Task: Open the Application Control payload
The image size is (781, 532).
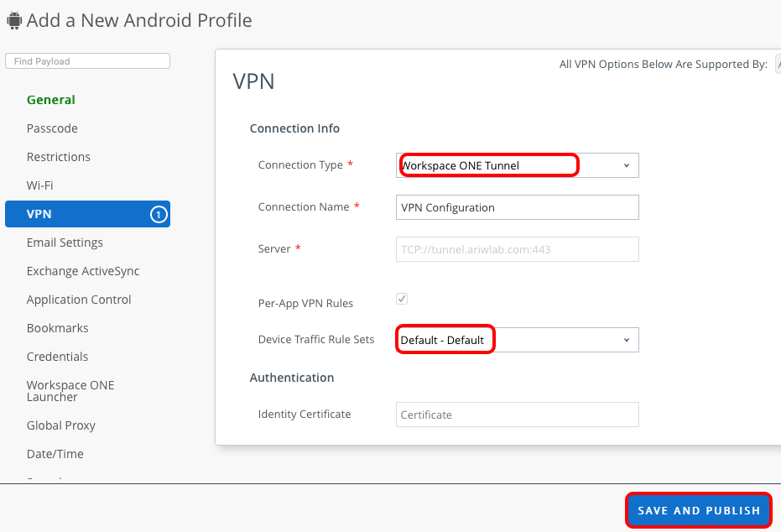Action: coord(79,300)
